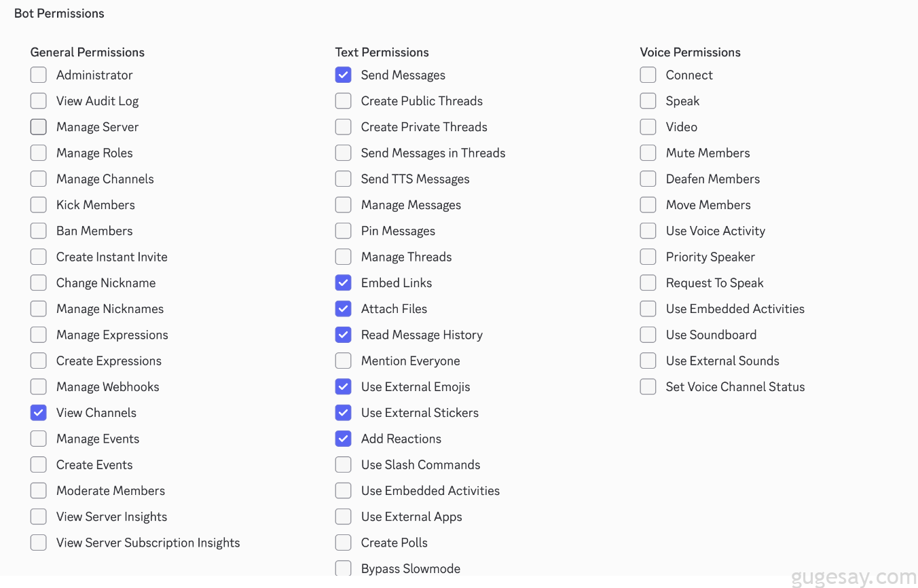Disable the Add Reactions permission

coord(344,439)
